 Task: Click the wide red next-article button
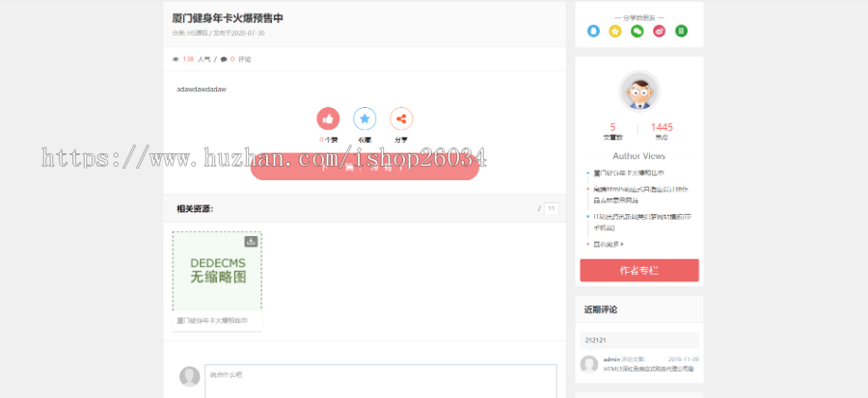[365, 169]
